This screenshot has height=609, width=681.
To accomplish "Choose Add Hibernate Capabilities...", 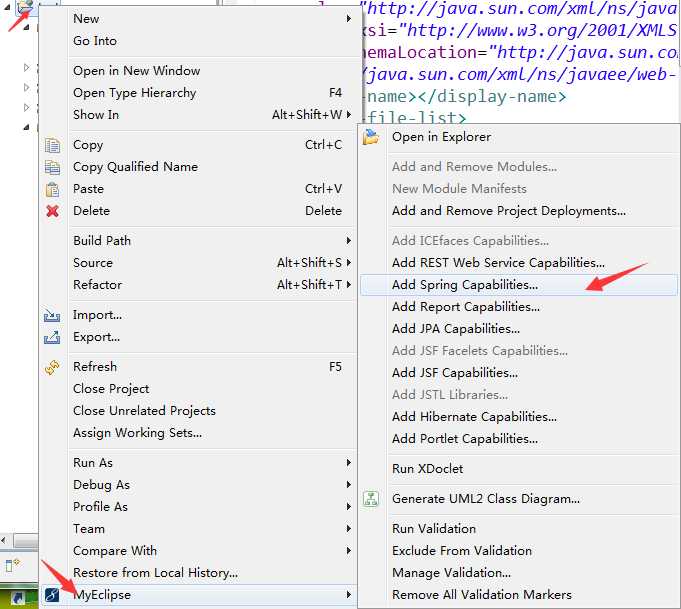I will pos(519,417).
